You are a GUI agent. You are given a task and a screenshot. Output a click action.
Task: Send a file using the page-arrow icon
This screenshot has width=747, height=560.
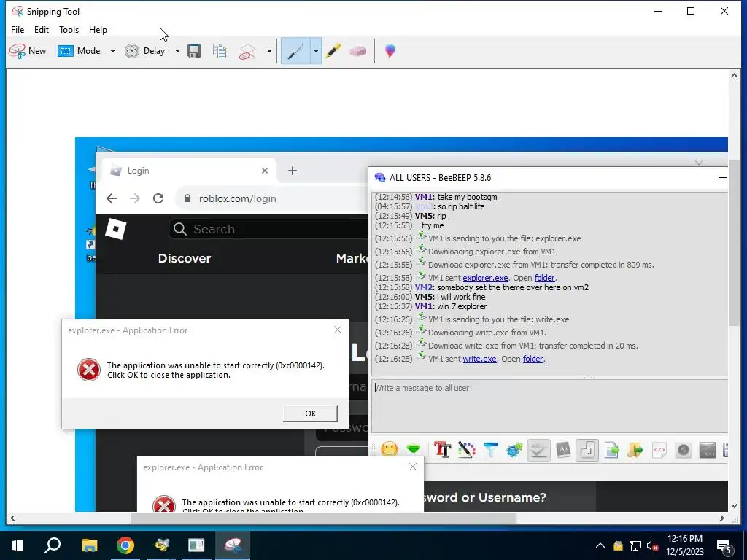611,449
